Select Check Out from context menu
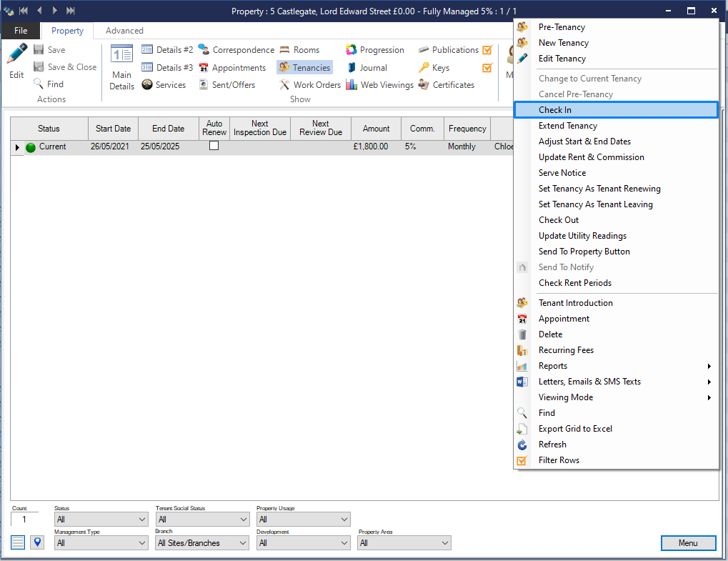Image resolution: width=728 pixels, height=561 pixels. coord(558,220)
